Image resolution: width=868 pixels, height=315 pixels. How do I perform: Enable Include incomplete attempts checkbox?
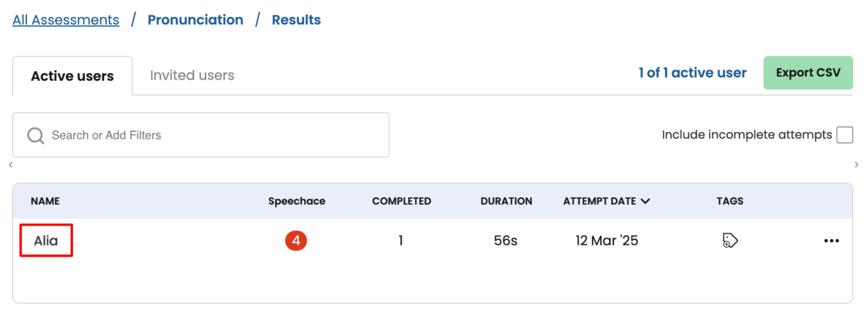point(844,135)
